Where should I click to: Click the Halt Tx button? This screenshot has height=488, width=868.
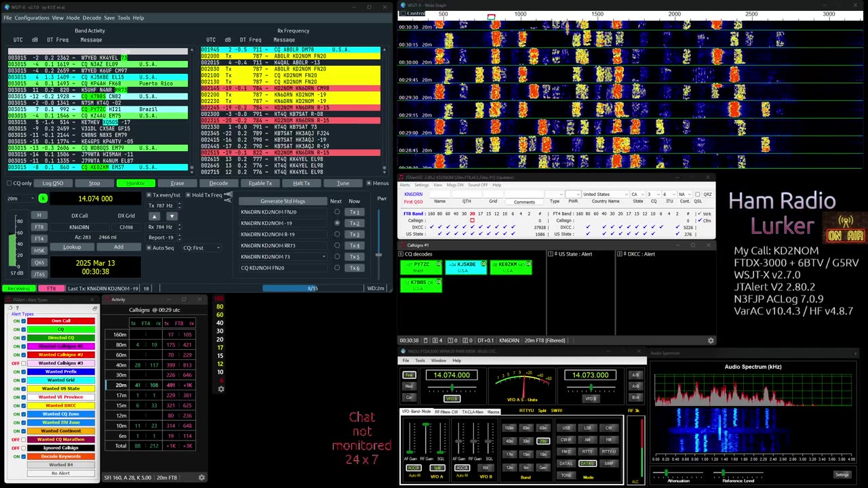click(302, 183)
